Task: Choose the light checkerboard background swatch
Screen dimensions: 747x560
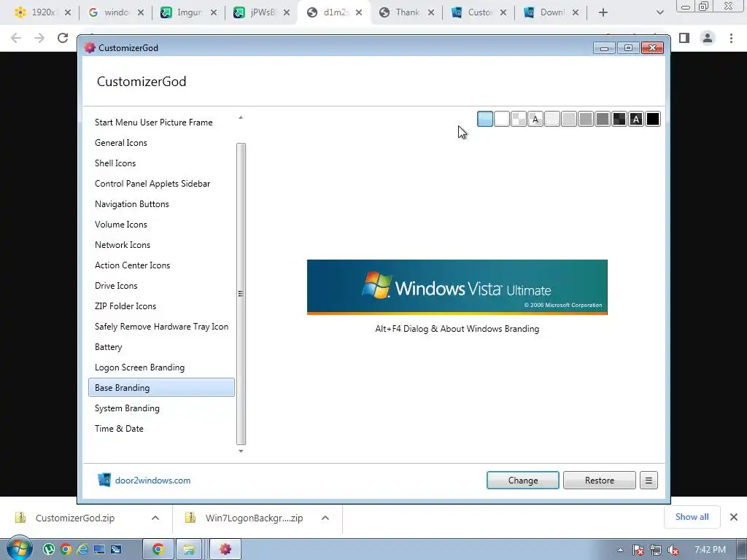Action: click(x=519, y=119)
